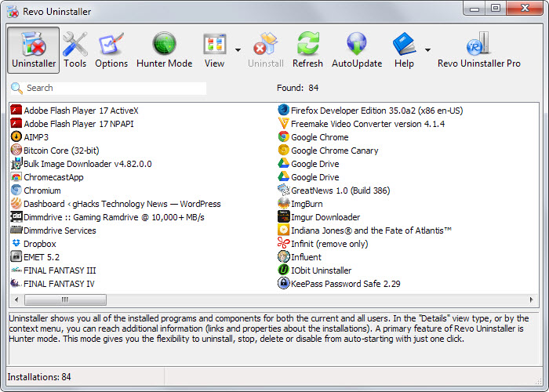The width and height of the screenshot is (549, 392).
Task: Select the Dimmdrive Gaming Ramdrive icon
Action: pyautogui.click(x=16, y=216)
